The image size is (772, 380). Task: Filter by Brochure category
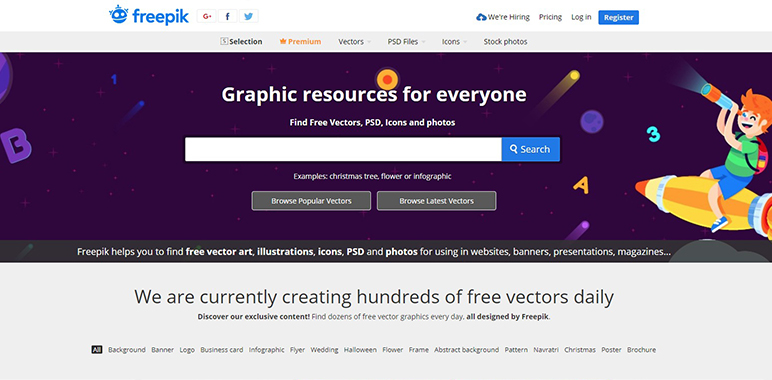coord(641,350)
